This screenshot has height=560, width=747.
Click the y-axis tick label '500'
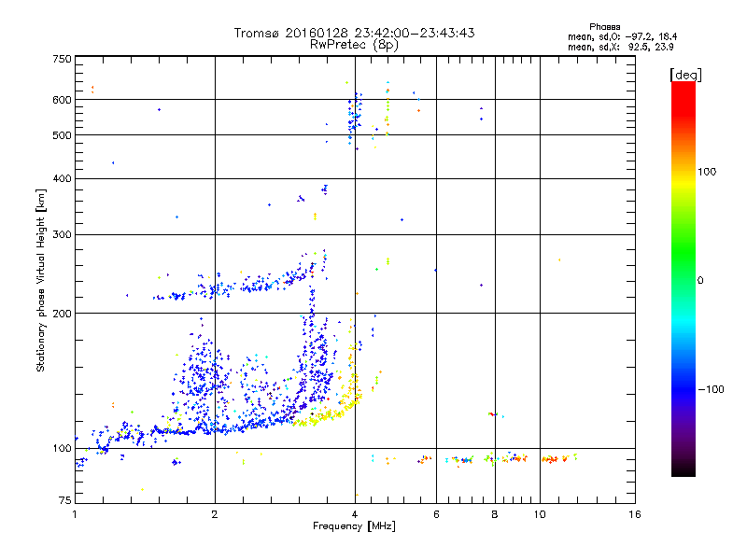pyautogui.click(x=62, y=135)
